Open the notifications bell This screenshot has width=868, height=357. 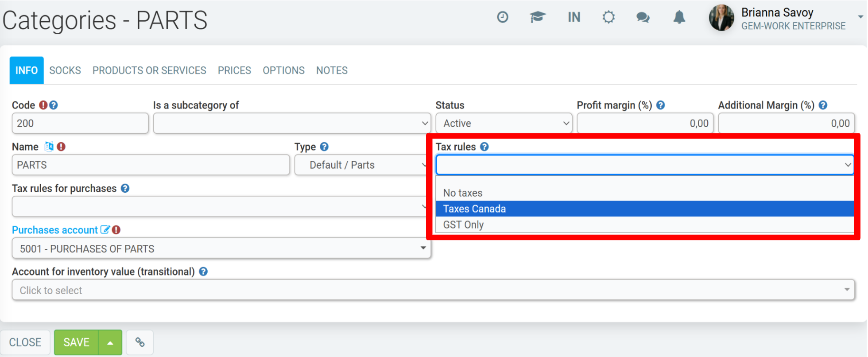pos(679,17)
